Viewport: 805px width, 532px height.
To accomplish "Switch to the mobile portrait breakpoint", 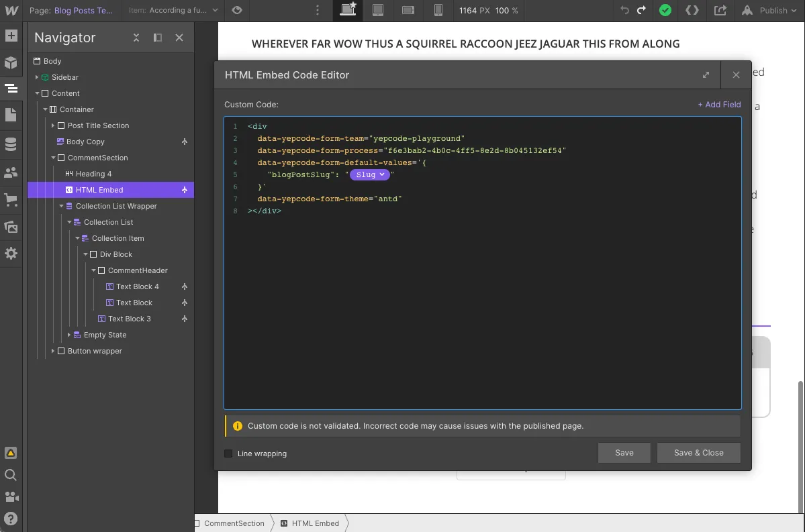I will click(438, 10).
